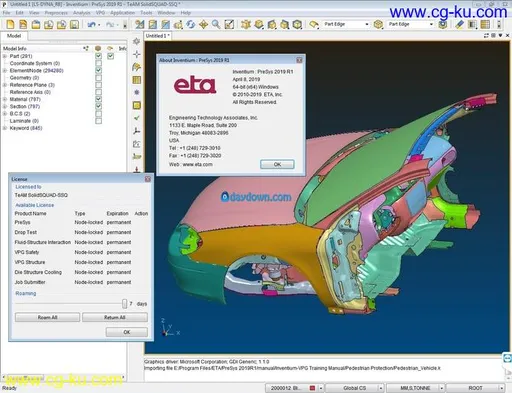
Task: Click the New file icon in the toolbar
Action: point(10,24)
